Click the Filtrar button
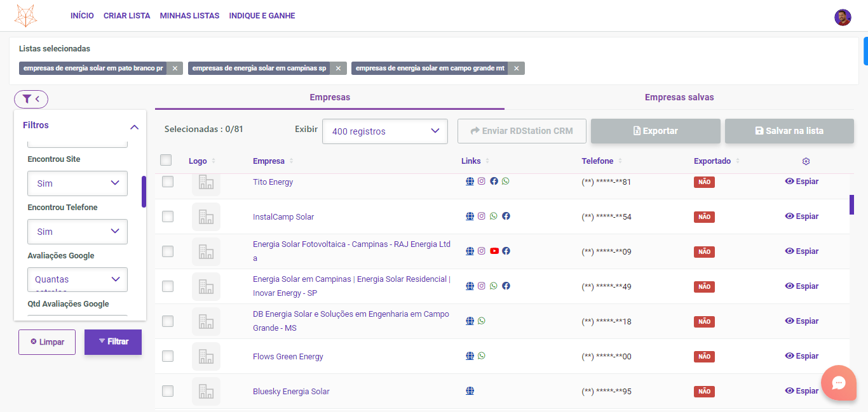This screenshot has width=868, height=412. (x=112, y=342)
